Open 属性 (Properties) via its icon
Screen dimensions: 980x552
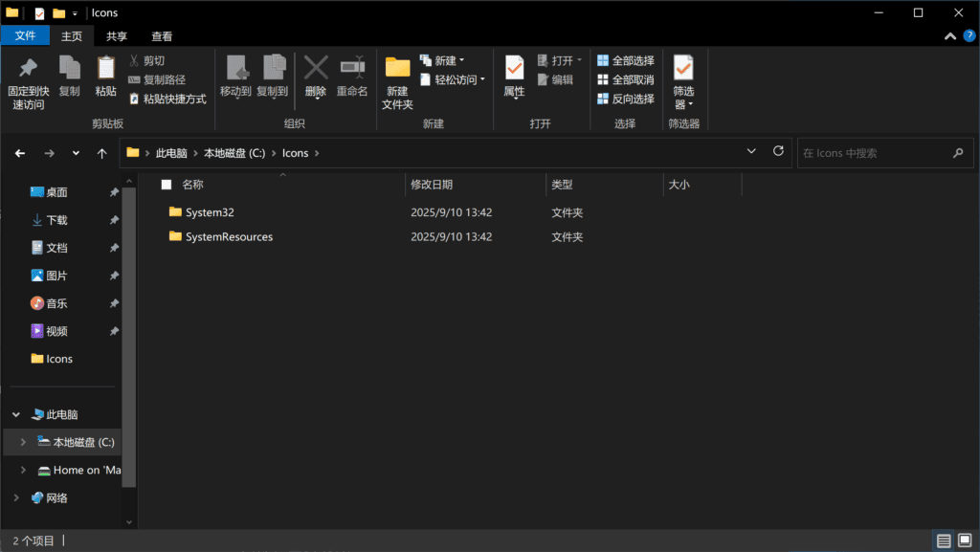tap(514, 69)
